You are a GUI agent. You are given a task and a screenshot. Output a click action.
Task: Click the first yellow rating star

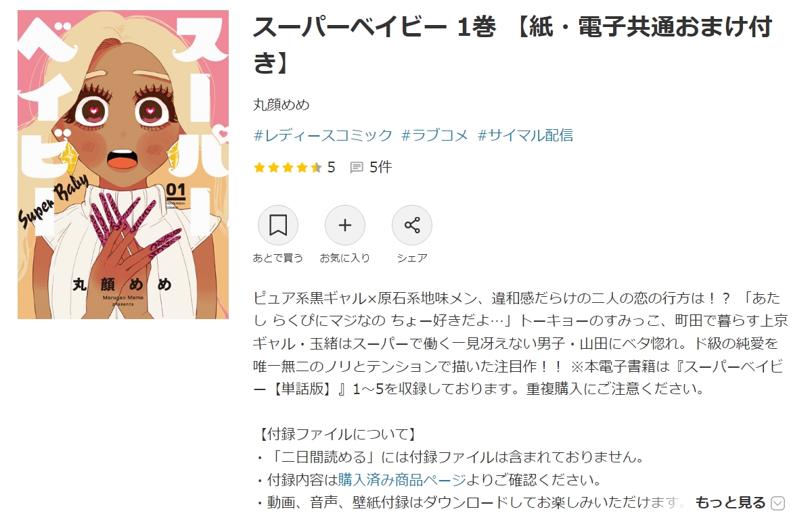[x=259, y=168]
